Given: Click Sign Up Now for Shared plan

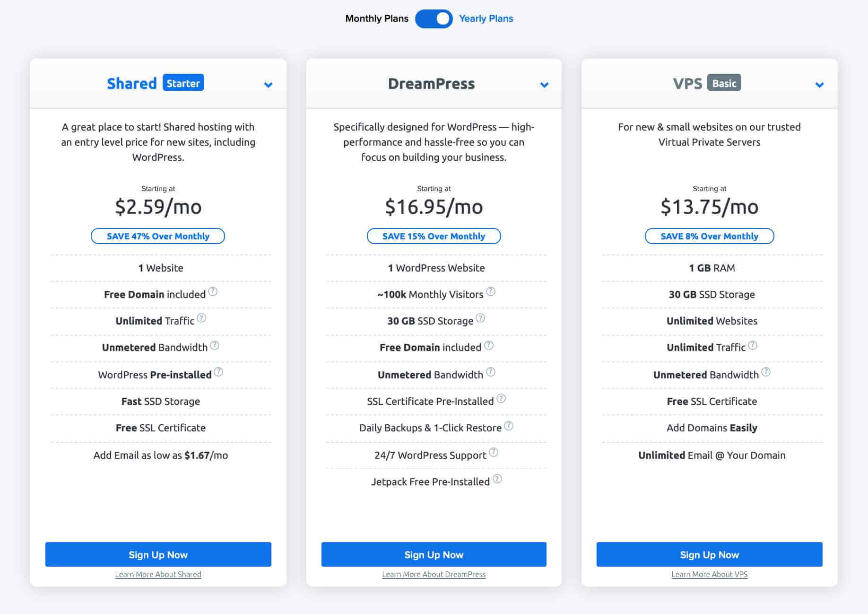Looking at the screenshot, I should tap(158, 554).
